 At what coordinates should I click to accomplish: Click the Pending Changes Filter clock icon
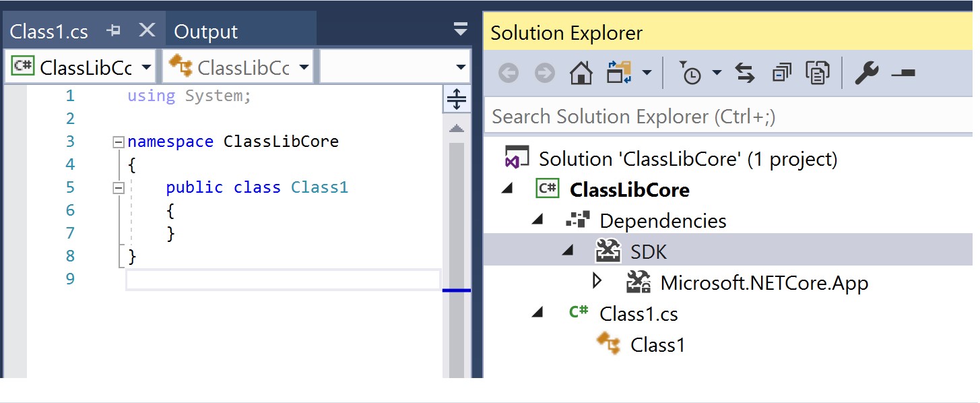pos(690,73)
